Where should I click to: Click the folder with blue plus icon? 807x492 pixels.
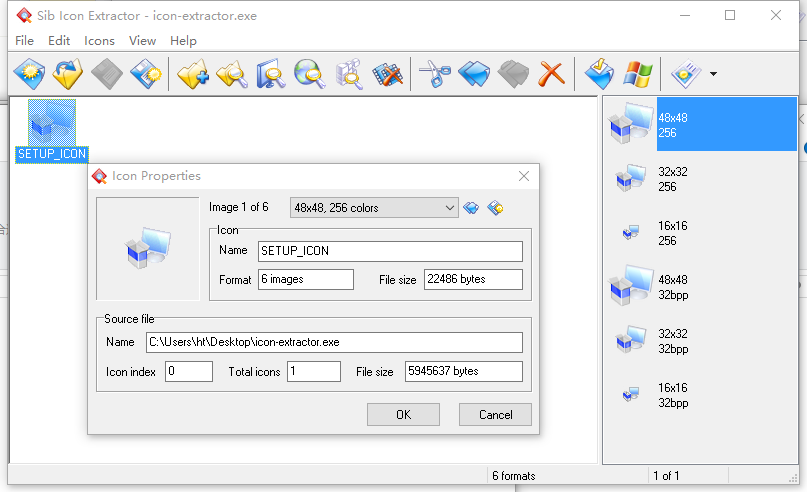[x=193, y=74]
